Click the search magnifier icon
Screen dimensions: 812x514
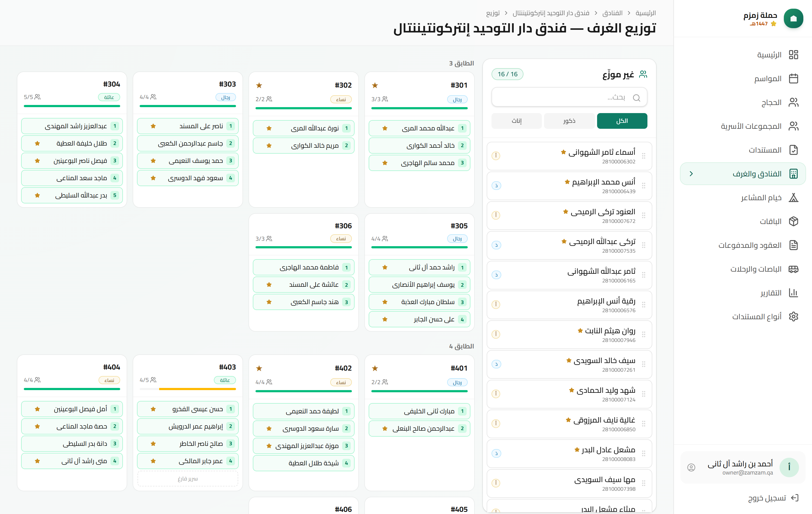click(636, 98)
